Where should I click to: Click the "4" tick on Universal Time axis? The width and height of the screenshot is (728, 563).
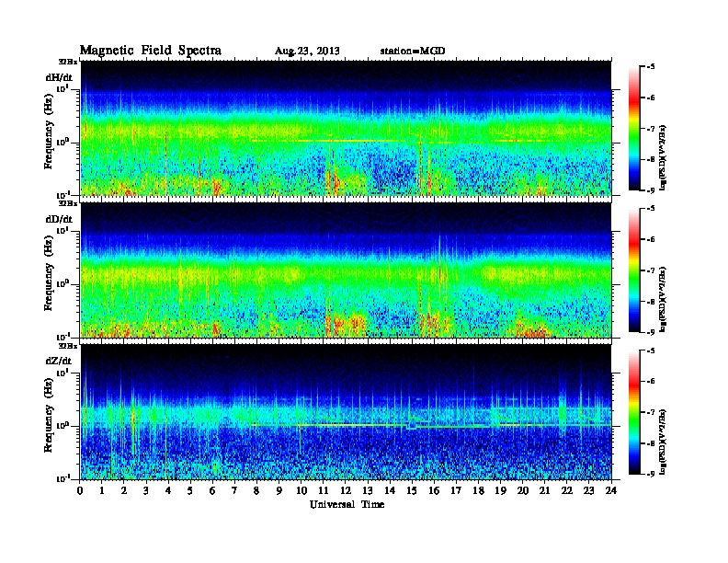(168, 491)
